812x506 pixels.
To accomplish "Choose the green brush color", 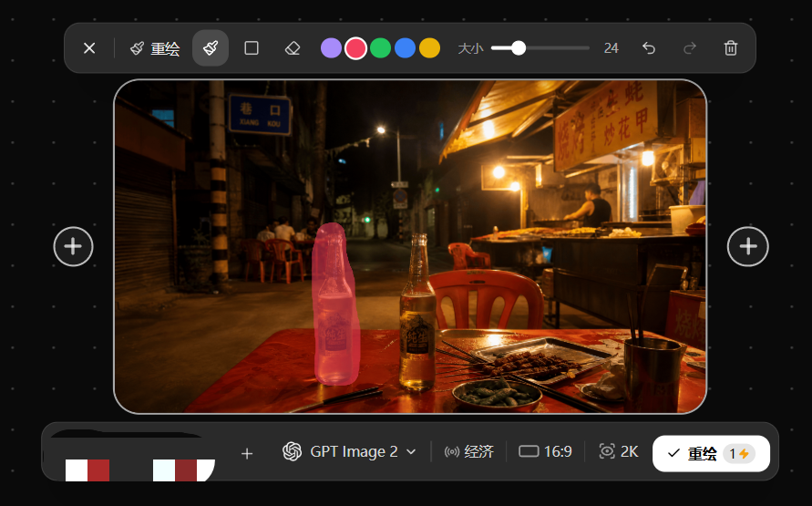I will (x=380, y=48).
